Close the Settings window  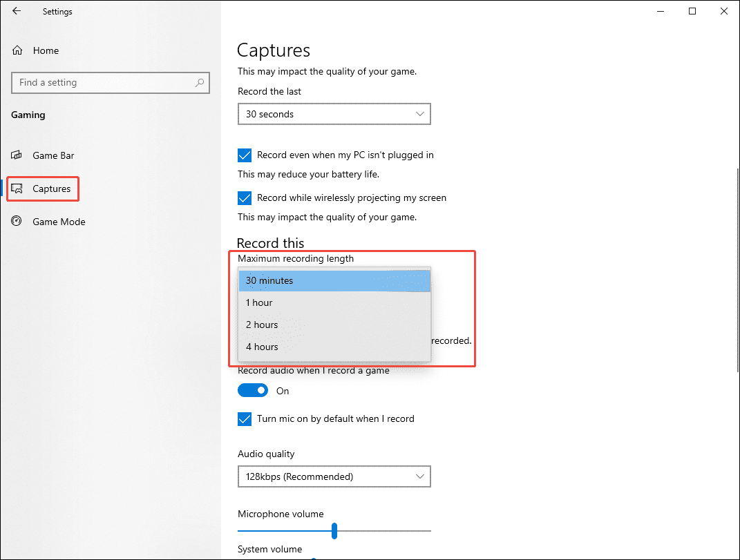pos(724,11)
